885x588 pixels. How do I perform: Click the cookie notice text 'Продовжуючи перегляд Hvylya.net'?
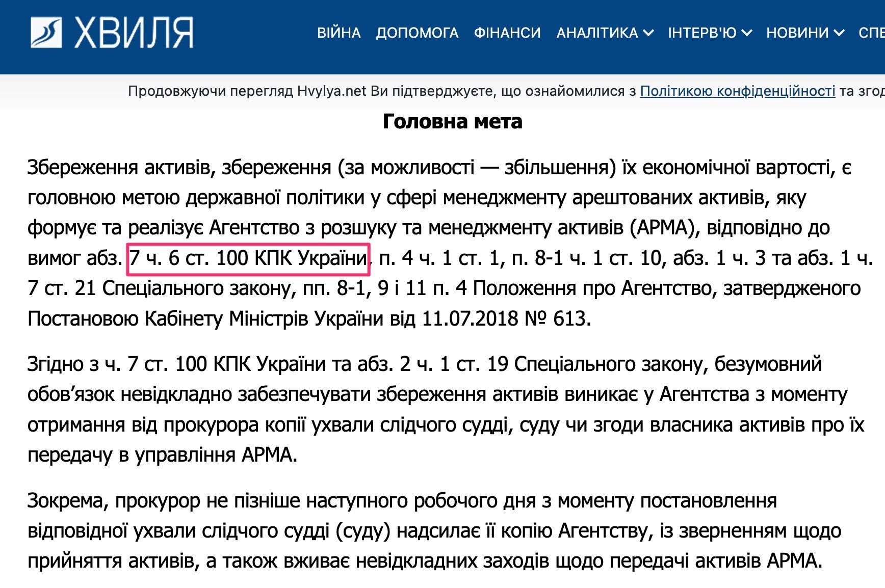tap(247, 91)
